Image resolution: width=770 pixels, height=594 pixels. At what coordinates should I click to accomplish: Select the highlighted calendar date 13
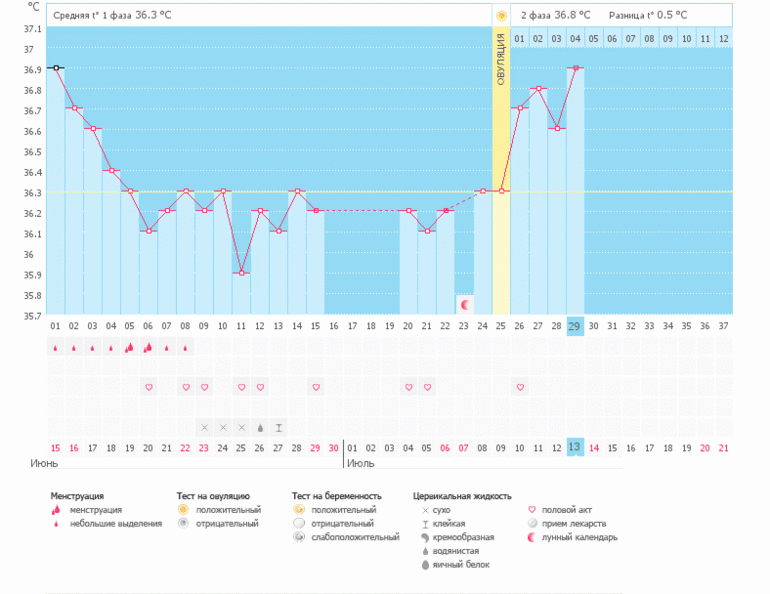[574, 447]
